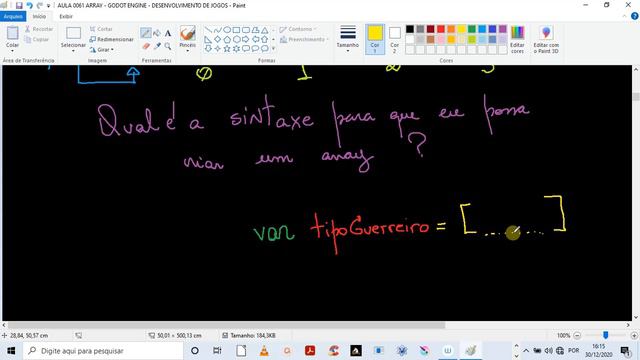Click the Paste clipboard icon
The width and height of the screenshot is (640, 360).
coord(12,33)
